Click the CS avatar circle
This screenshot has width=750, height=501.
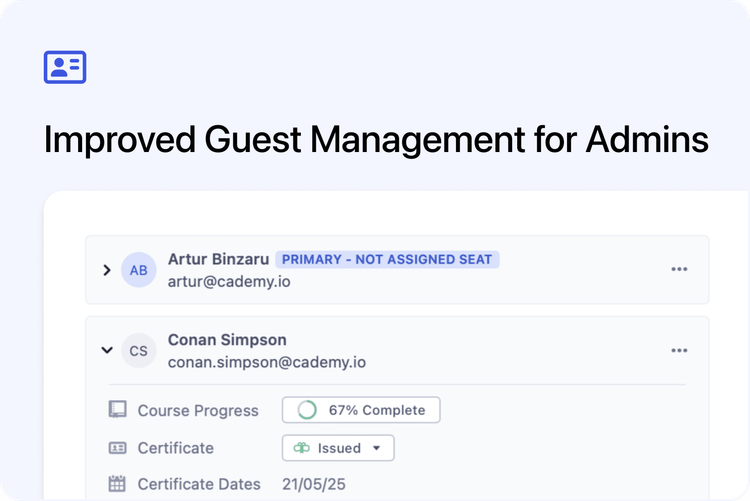coord(139,351)
